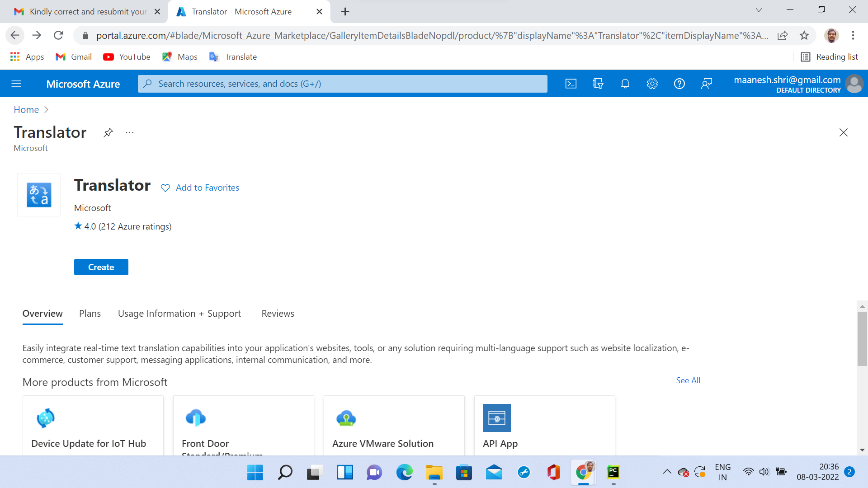Click the Create button
Screen dimensions: 868x488
point(101,267)
